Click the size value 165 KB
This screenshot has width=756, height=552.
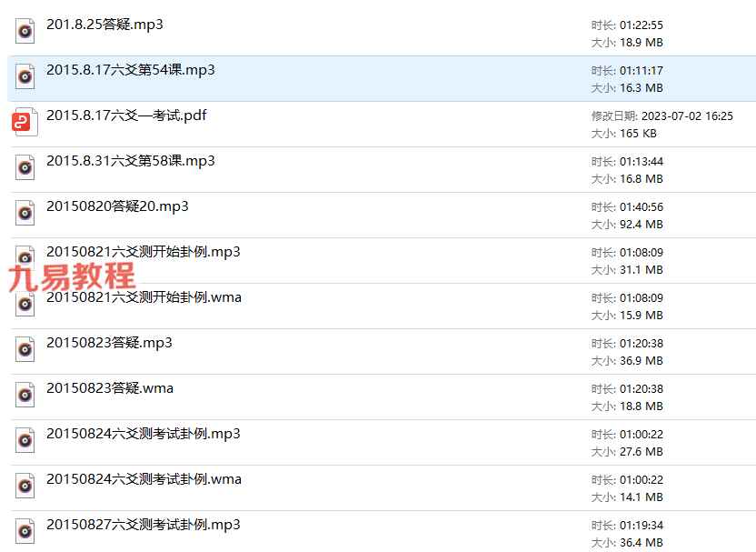(x=639, y=134)
